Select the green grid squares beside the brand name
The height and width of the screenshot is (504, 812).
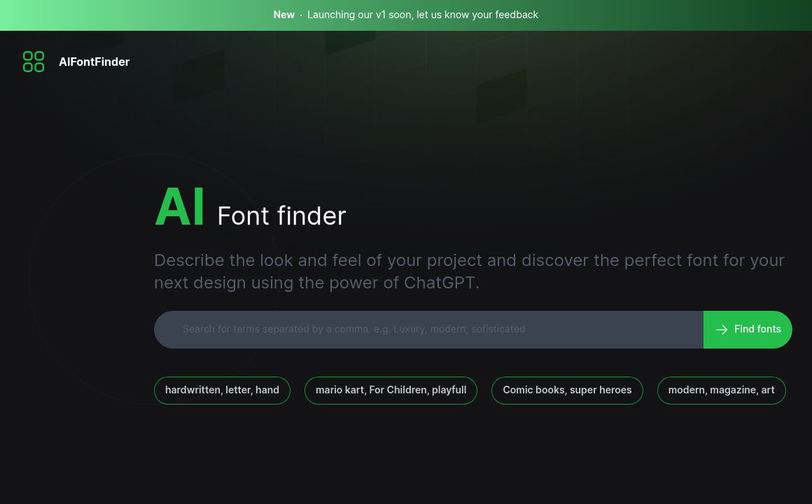[x=34, y=62]
